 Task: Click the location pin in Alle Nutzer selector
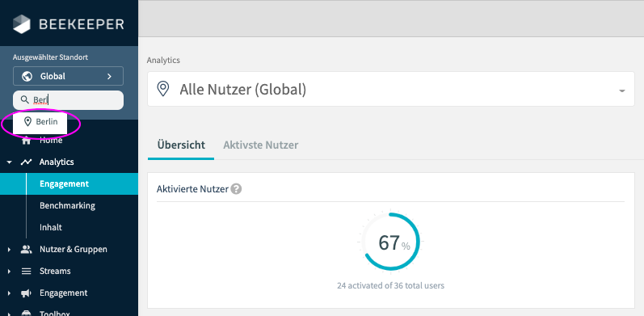point(163,89)
